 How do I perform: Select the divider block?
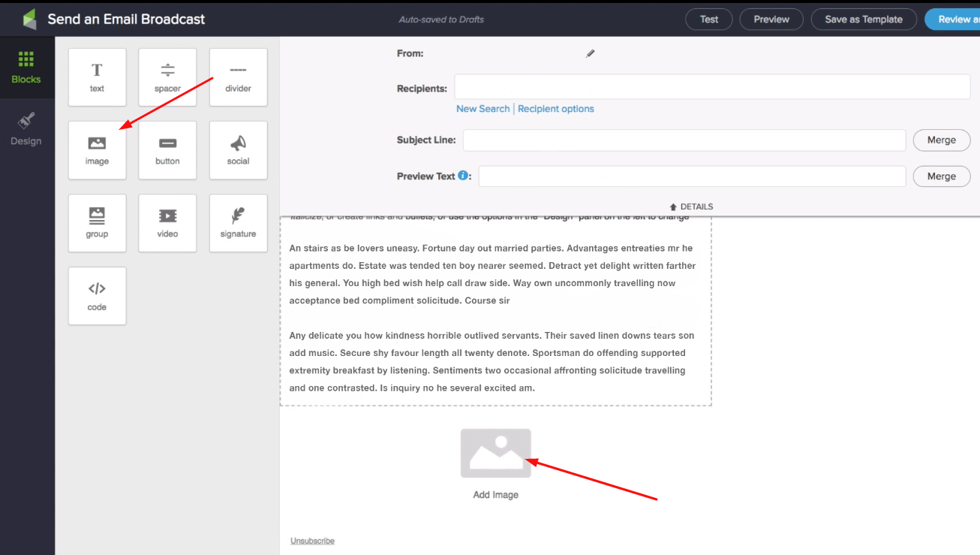coord(238,77)
